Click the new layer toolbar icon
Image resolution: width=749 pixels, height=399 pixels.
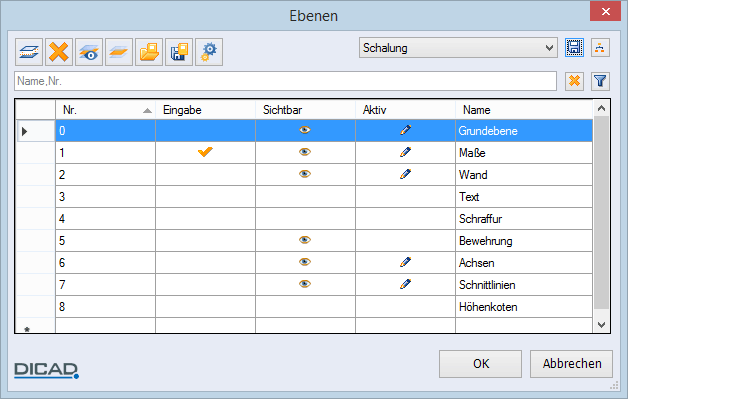29,52
